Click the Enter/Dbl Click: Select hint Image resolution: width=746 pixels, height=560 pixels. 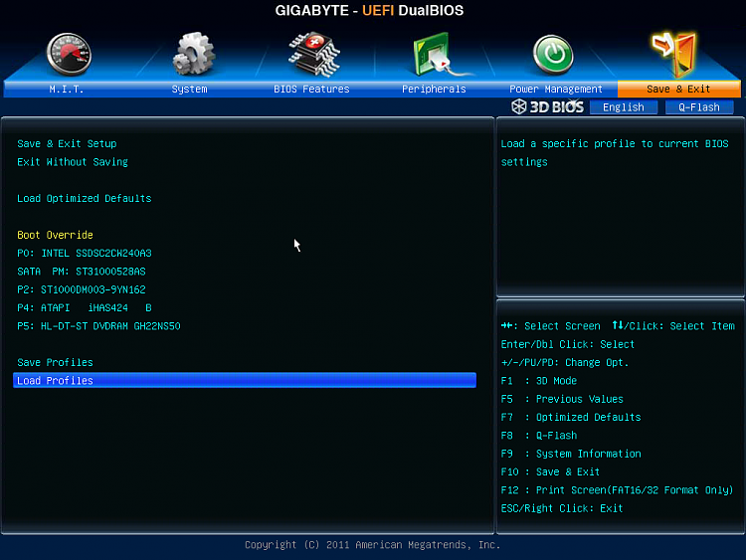tap(568, 344)
